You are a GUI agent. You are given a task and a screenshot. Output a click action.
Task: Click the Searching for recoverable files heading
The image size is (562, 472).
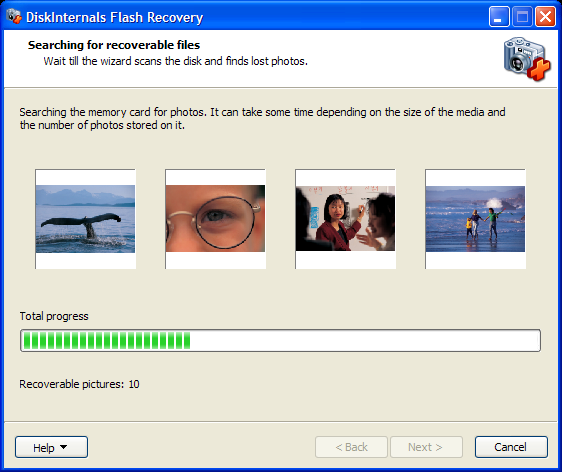114,45
